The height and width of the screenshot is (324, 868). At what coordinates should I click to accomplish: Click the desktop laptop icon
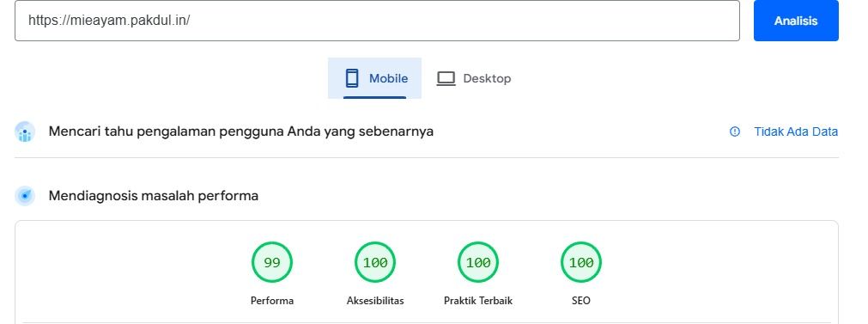click(446, 79)
